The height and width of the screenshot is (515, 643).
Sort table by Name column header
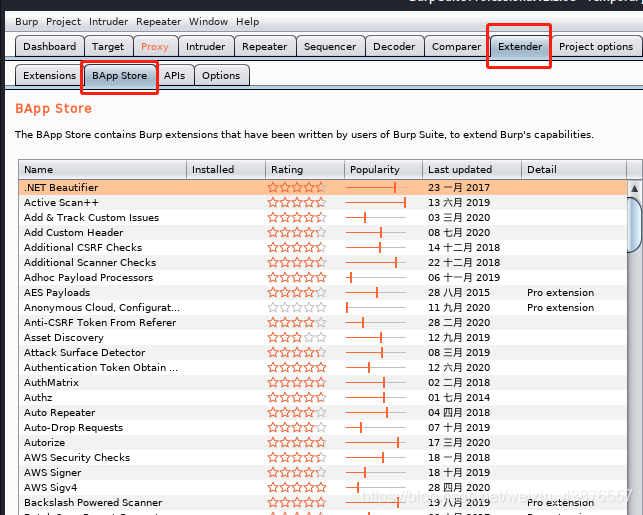click(x=103, y=169)
